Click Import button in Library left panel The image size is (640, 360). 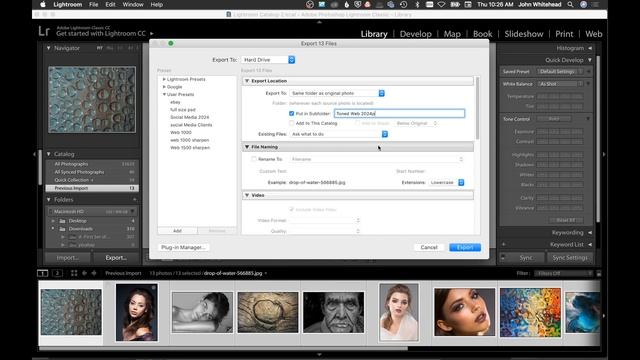point(68,258)
